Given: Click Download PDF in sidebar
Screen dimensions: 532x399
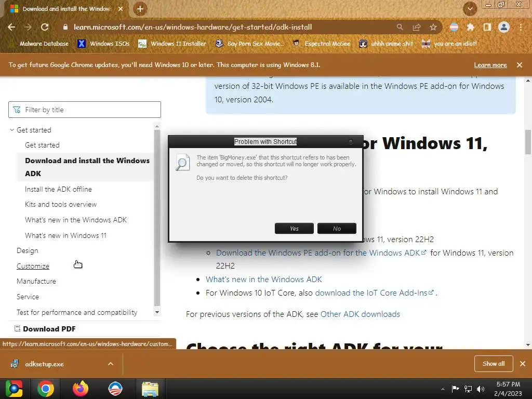Looking at the screenshot, I should pos(45,329).
